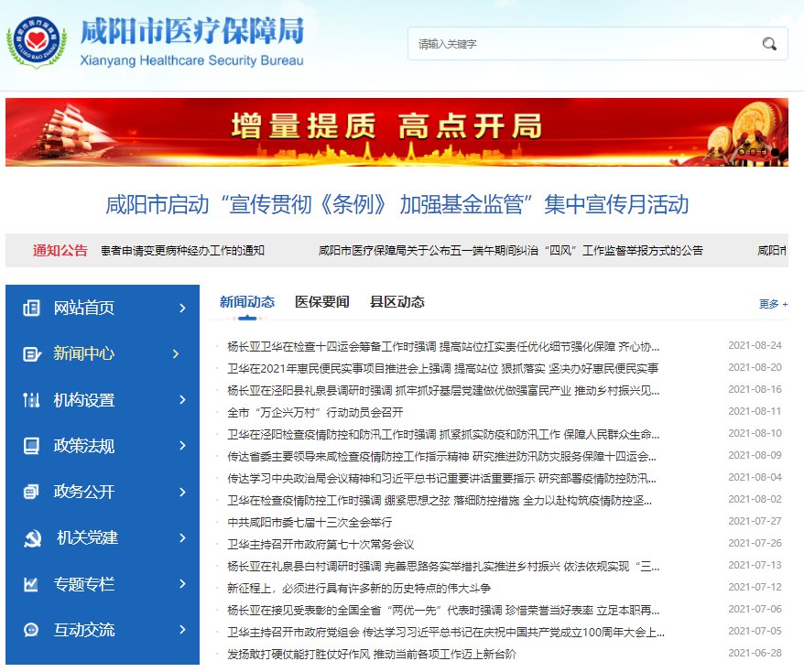804x672 pixels.
Task: Click the date 2021-07-27
Action: tap(755, 521)
